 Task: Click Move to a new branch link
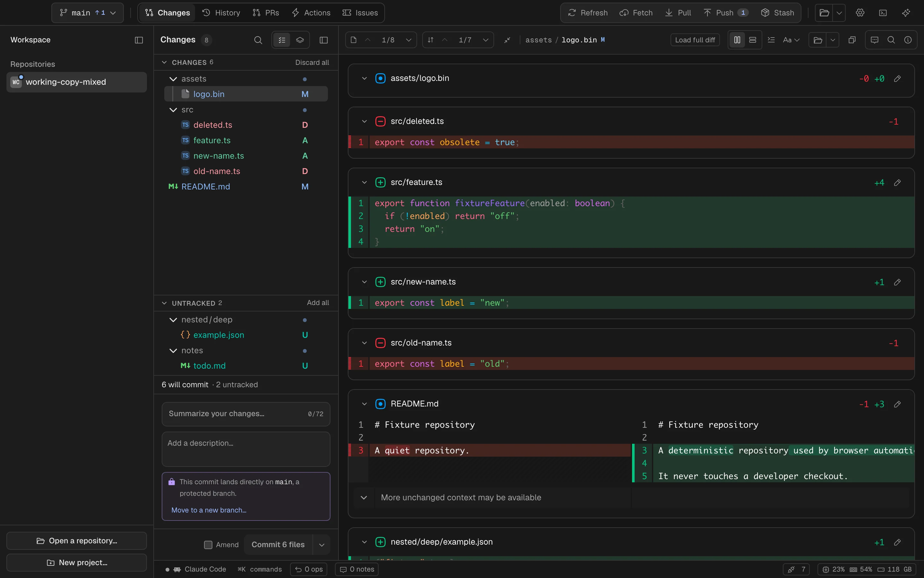pyautogui.click(x=209, y=510)
